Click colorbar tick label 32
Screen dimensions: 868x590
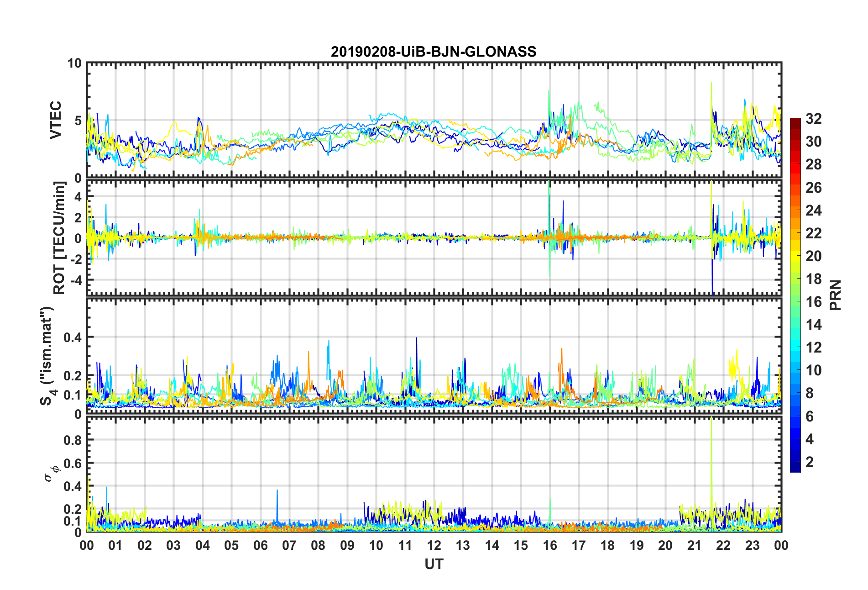(813, 119)
